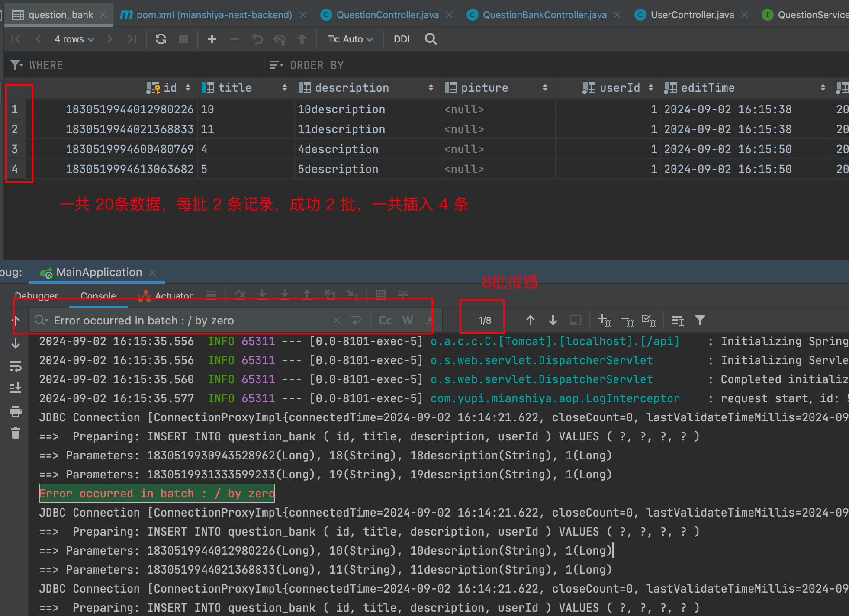
Task: Unselect occurrence in console search
Action: [x=627, y=321]
